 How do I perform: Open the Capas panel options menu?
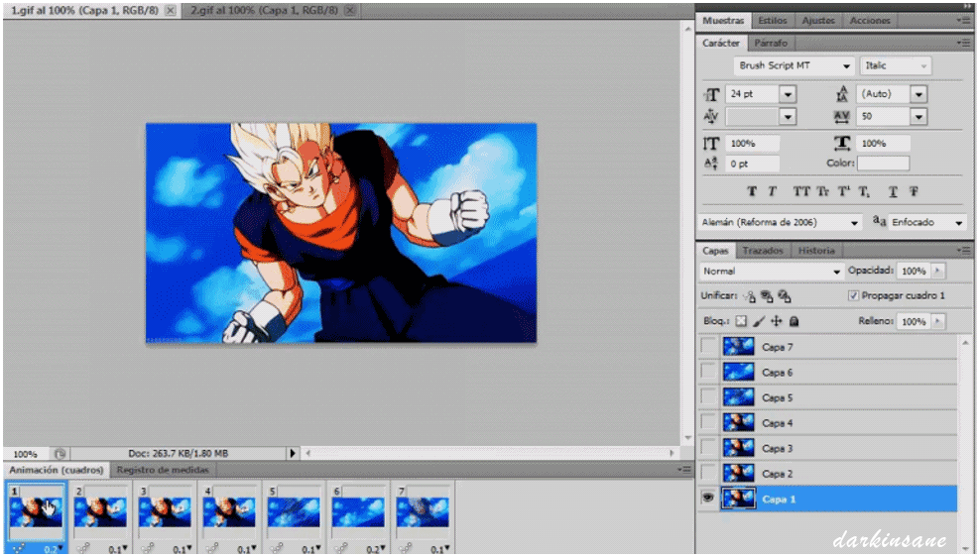click(x=963, y=251)
